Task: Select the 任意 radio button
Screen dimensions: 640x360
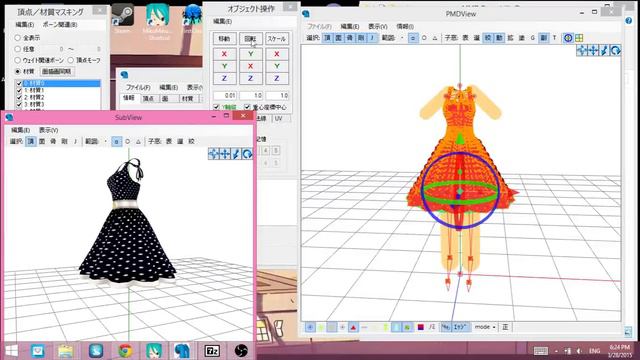Action: click(18, 49)
